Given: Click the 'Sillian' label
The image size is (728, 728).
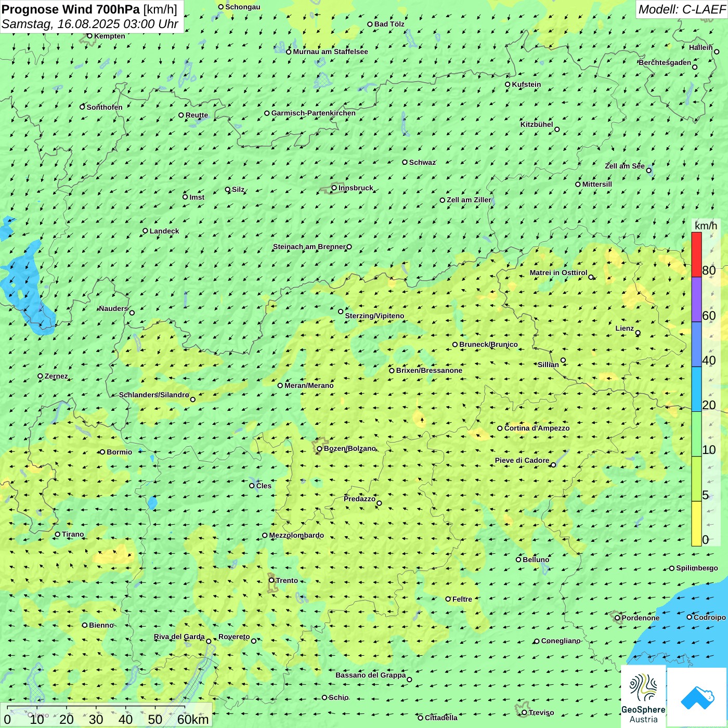Looking at the screenshot, I should click(548, 365).
